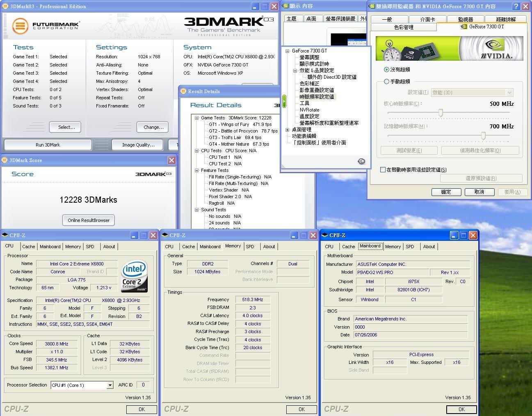Image resolution: width=532 pixels, height=416 pixels.
Task: Switch to Cache tab in the CPU-Z Memory window
Action: (x=188, y=247)
